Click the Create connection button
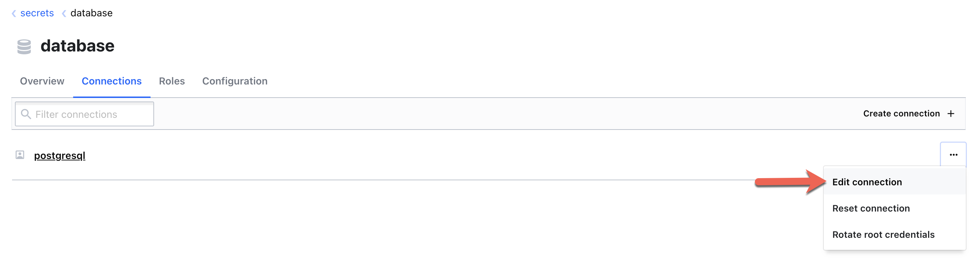The height and width of the screenshot is (274, 980). pyautogui.click(x=901, y=114)
